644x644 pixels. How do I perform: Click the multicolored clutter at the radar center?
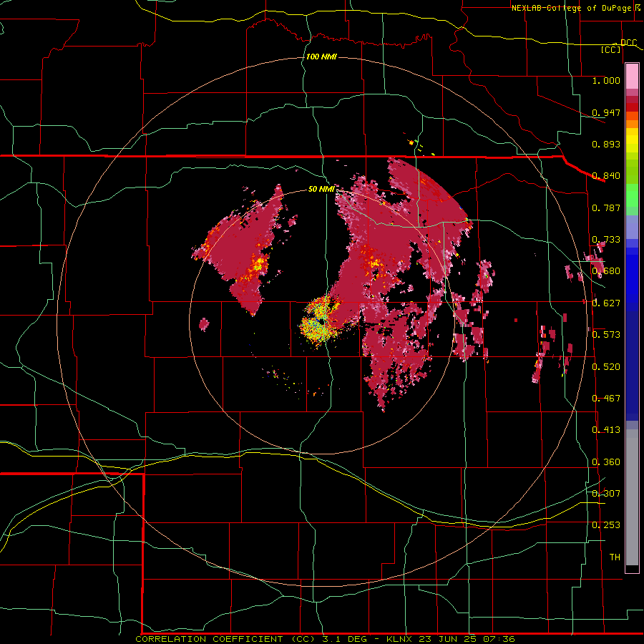pos(321,323)
